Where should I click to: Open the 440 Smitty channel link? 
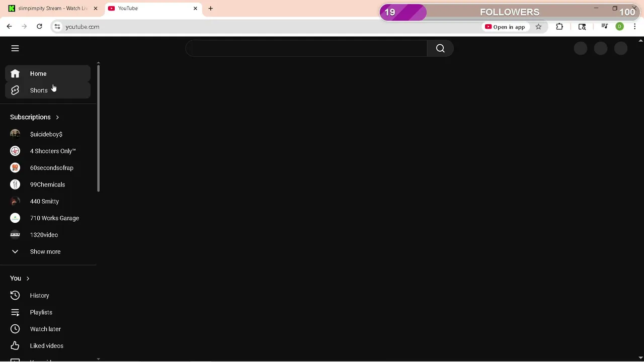(x=44, y=201)
